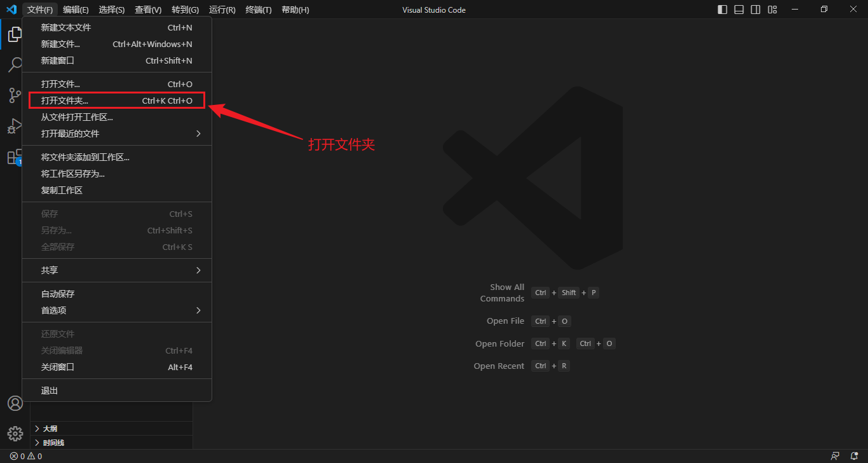Viewport: 868px width, 463px height.
Task: Open the 运行(R) menu
Action: pos(222,10)
